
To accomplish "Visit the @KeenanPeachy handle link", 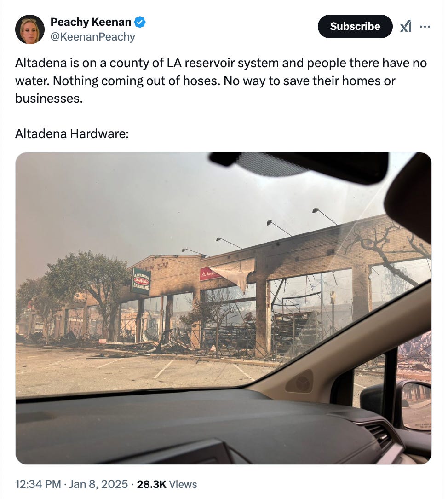I will [x=93, y=37].
